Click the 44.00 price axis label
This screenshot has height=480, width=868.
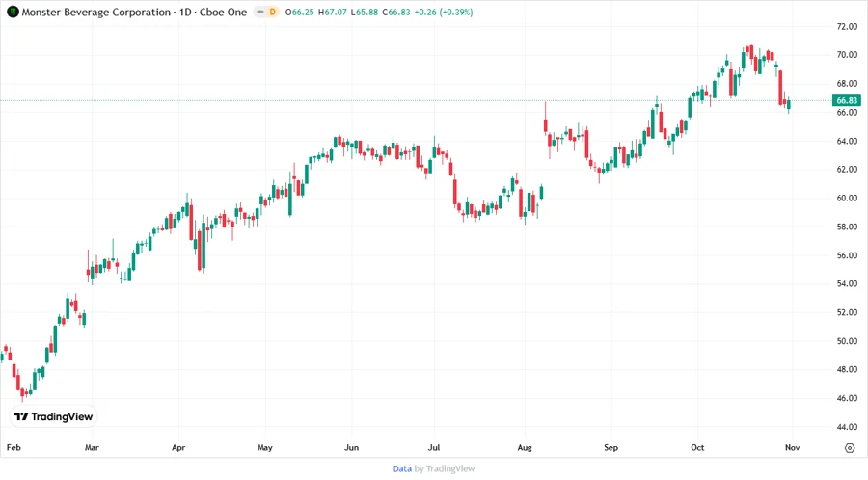(847, 427)
